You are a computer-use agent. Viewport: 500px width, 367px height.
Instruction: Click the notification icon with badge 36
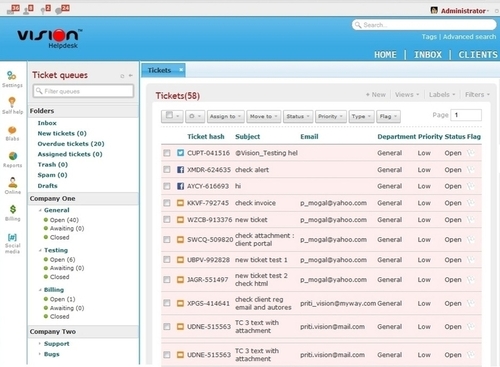click(x=13, y=9)
